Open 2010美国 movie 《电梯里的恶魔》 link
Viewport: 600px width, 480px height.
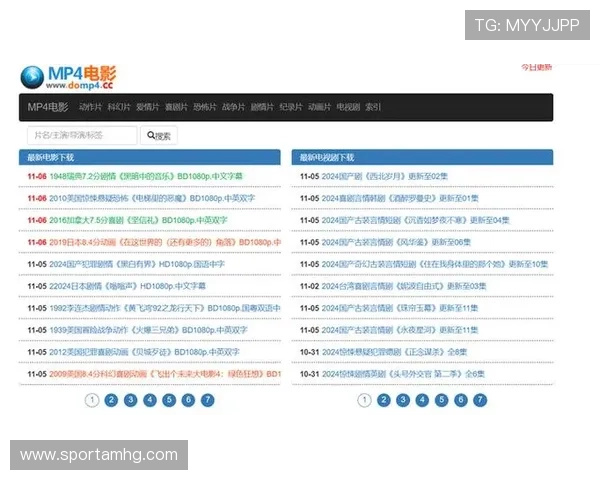[x=152, y=198]
